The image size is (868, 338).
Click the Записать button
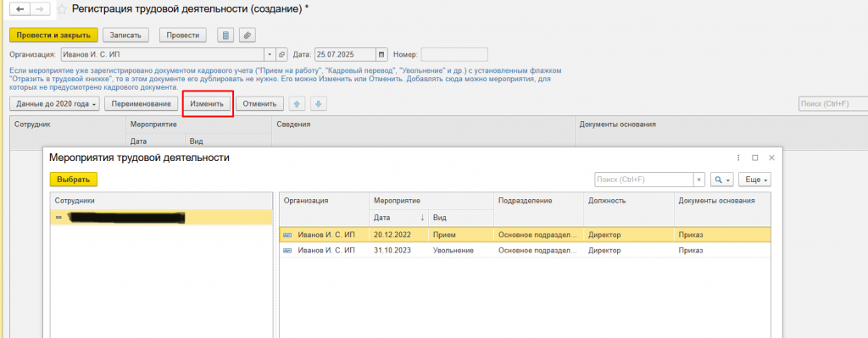(x=125, y=36)
